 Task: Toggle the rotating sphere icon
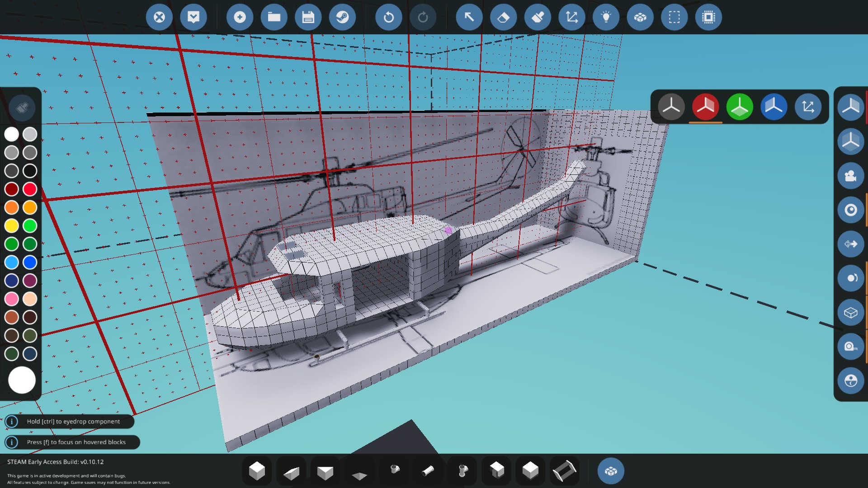pyautogui.click(x=851, y=278)
